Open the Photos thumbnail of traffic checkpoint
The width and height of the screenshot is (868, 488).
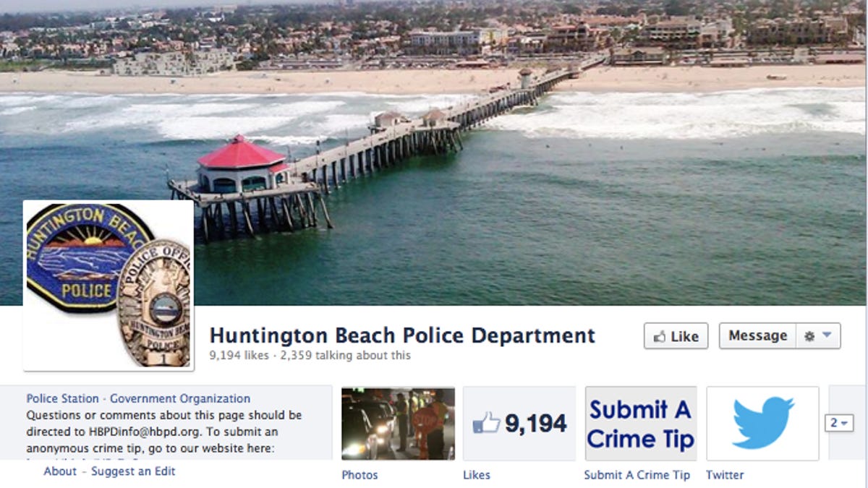tap(398, 424)
